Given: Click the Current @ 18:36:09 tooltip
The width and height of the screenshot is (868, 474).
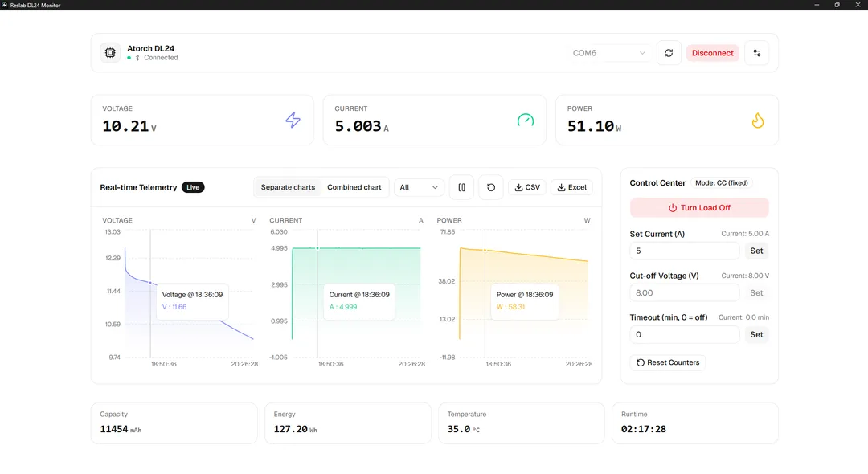Looking at the screenshot, I should (359, 301).
